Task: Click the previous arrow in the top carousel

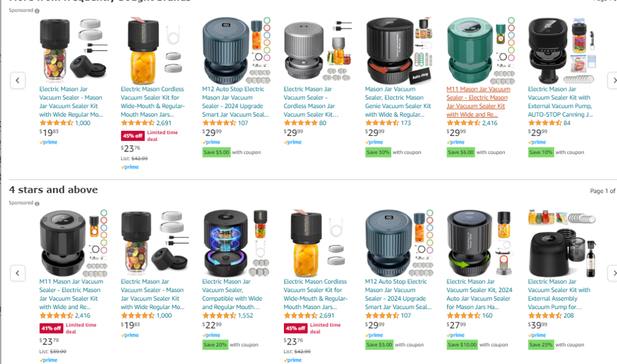Action: [18, 80]
